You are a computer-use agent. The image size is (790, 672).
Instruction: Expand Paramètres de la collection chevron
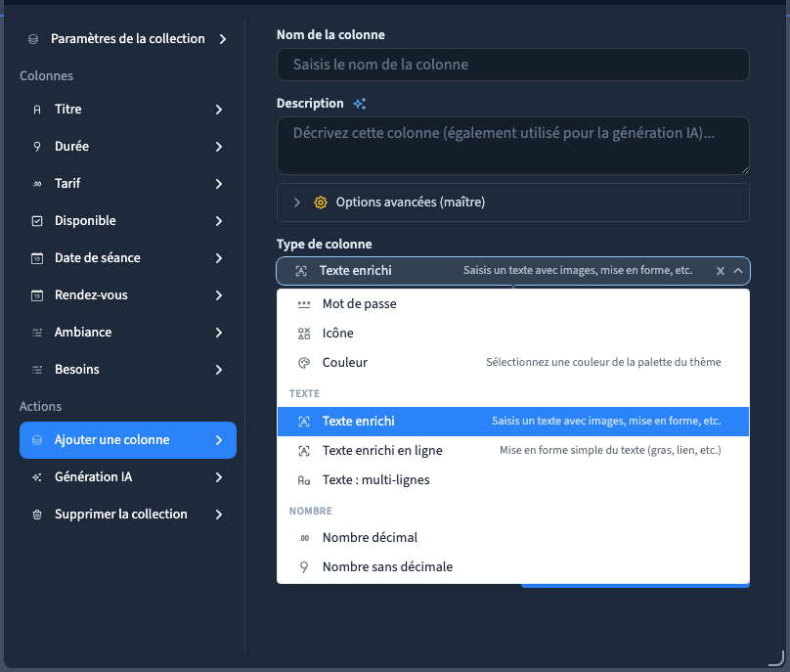[x=223, y=39]
